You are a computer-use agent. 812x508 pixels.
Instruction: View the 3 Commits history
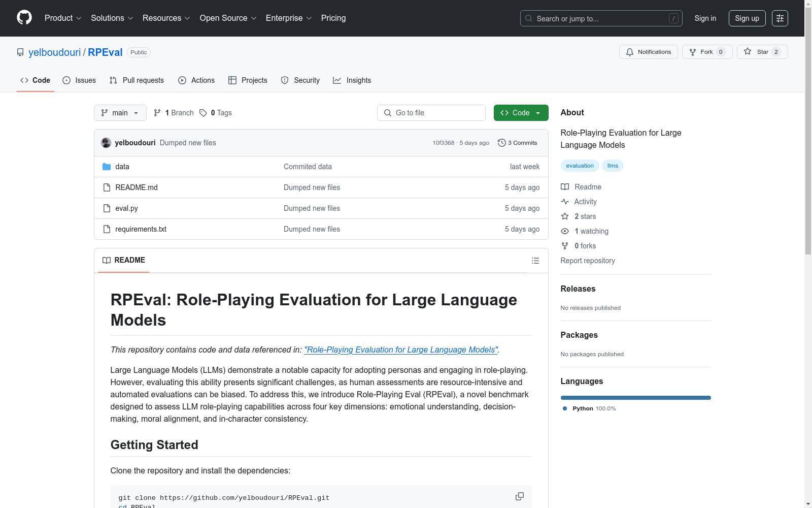tap(518, 143)
